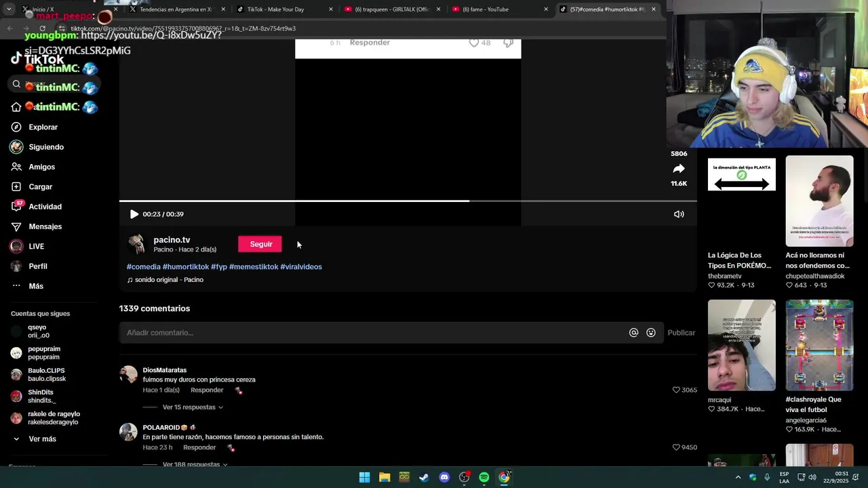This screenshot has height=488, width=868.
Task: Click the pacino.tv avatar picture
Action: click(136, 244)
